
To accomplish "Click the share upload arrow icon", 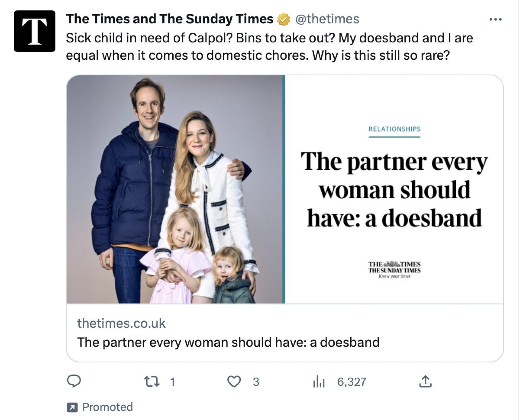I will [x=425, y=381].
